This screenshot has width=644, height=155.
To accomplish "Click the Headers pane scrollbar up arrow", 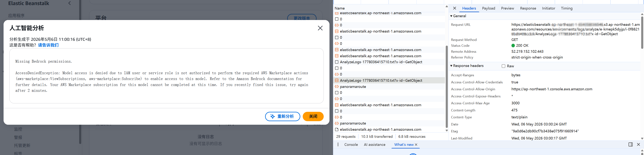I will click(642, 14).
